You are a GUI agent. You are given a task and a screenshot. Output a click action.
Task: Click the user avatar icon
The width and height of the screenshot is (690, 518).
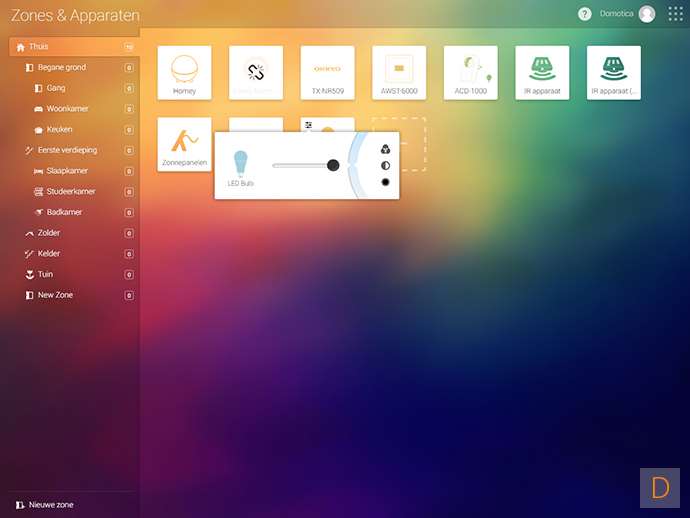pyautogui.click(x=647, y=14)
